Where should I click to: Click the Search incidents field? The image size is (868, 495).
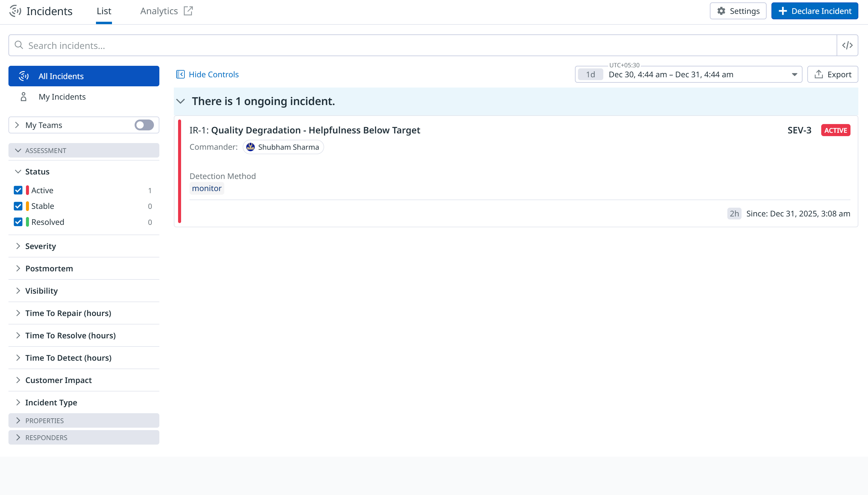tap(421, 45)
